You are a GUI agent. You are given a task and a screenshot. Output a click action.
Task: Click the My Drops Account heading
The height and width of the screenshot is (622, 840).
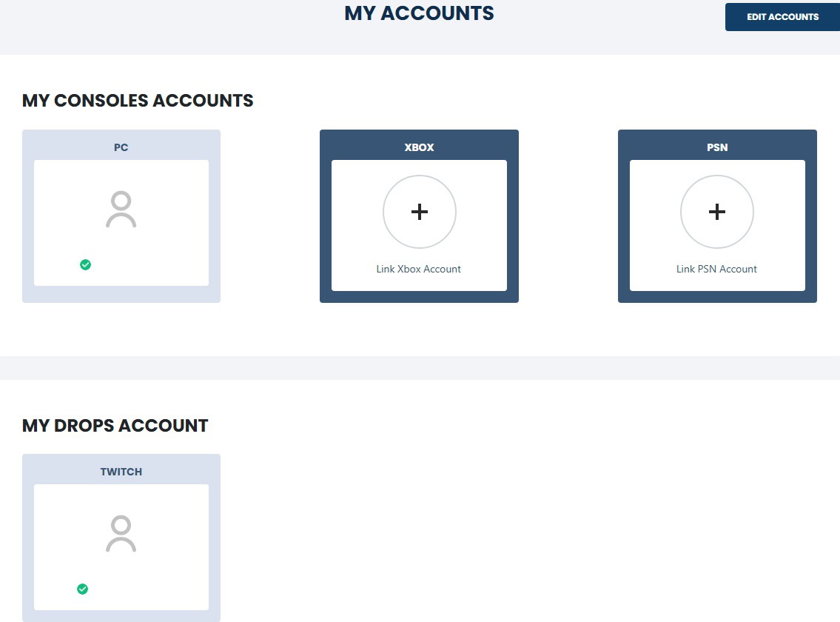(x=115, y=425)
